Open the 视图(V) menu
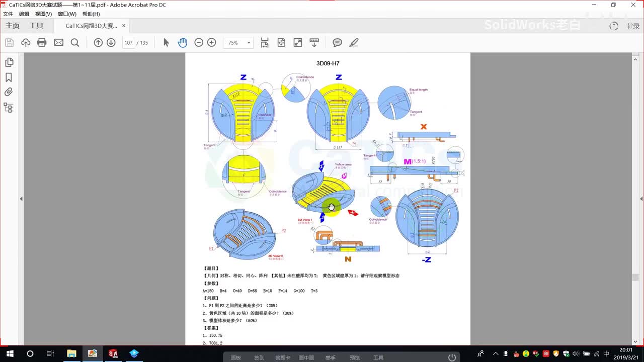Screen dimensions: 644x362 coord(43,14)
